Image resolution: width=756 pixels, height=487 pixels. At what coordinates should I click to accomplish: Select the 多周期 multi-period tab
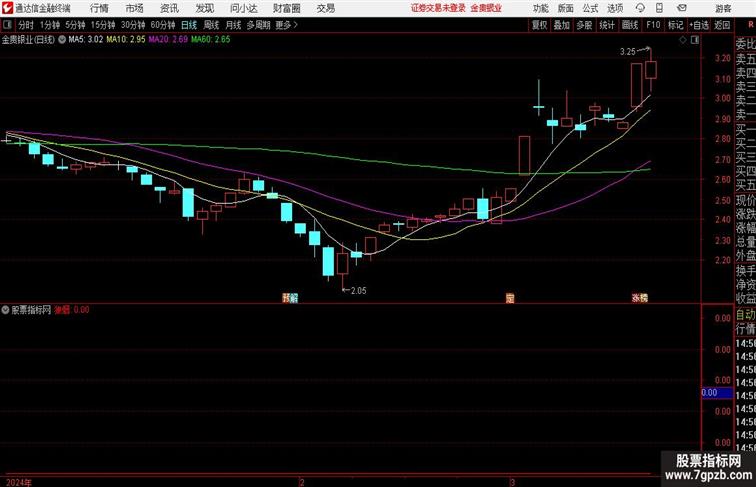[x=258, y=25]
